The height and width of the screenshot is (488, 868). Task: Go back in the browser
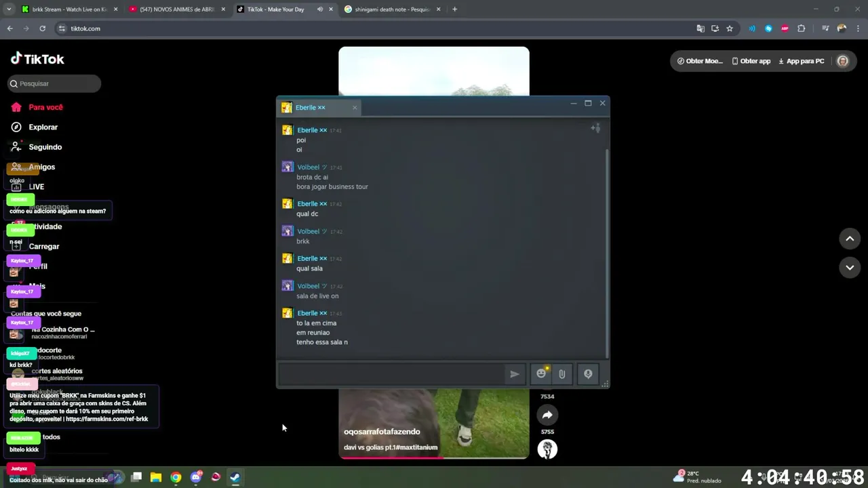(x=9, y=28)
